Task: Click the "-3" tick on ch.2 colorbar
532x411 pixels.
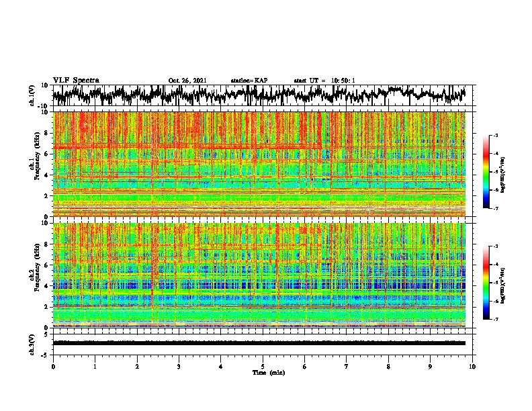Action: (496, 246)
